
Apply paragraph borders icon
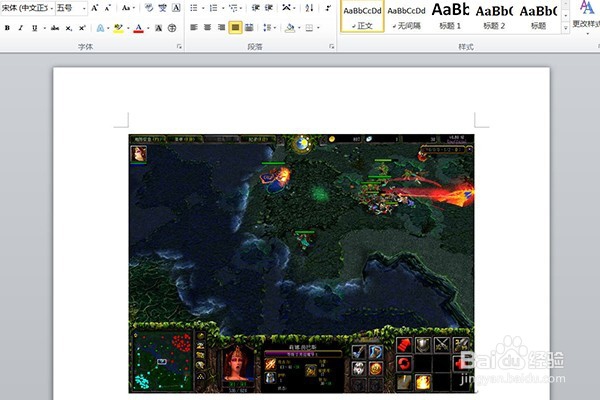pos(310,28)
